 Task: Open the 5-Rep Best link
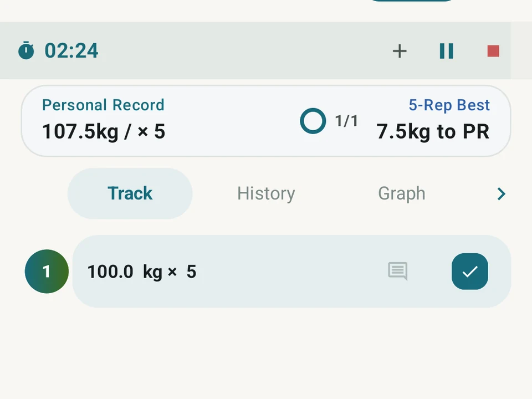click(x=449, y=105)
